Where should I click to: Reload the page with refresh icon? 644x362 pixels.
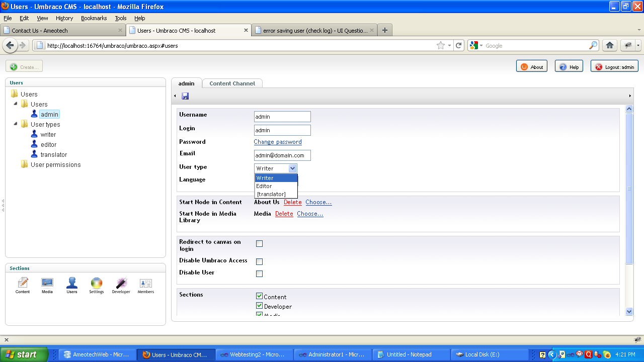[x=459, y=45]
